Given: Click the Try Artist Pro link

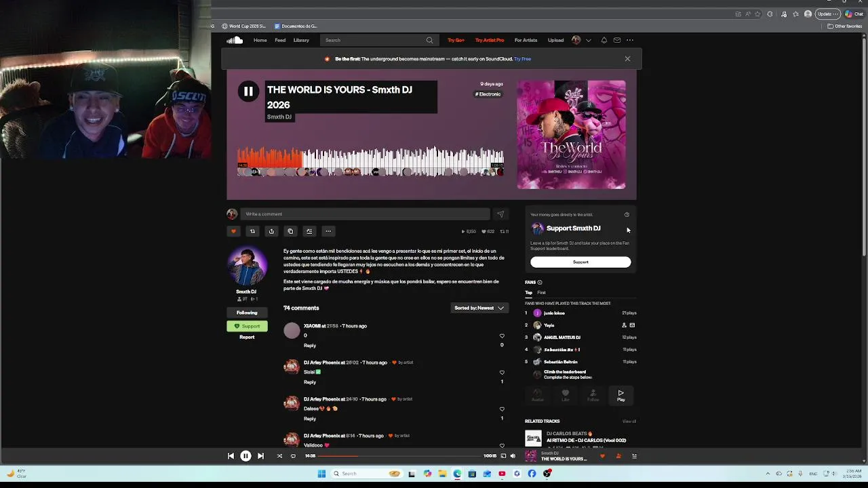Looking at the screenshot, I should point(490,40).
